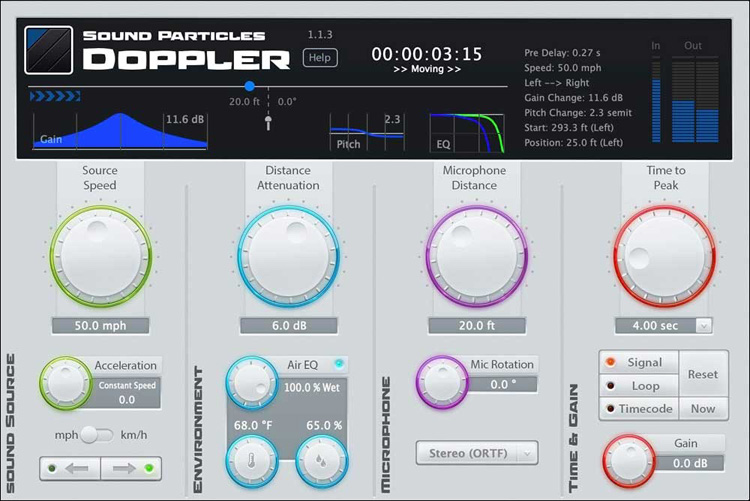The image size is (750, 501).
Task: Click the 65.0 % humidity value
Action: (x=324, y=425)
